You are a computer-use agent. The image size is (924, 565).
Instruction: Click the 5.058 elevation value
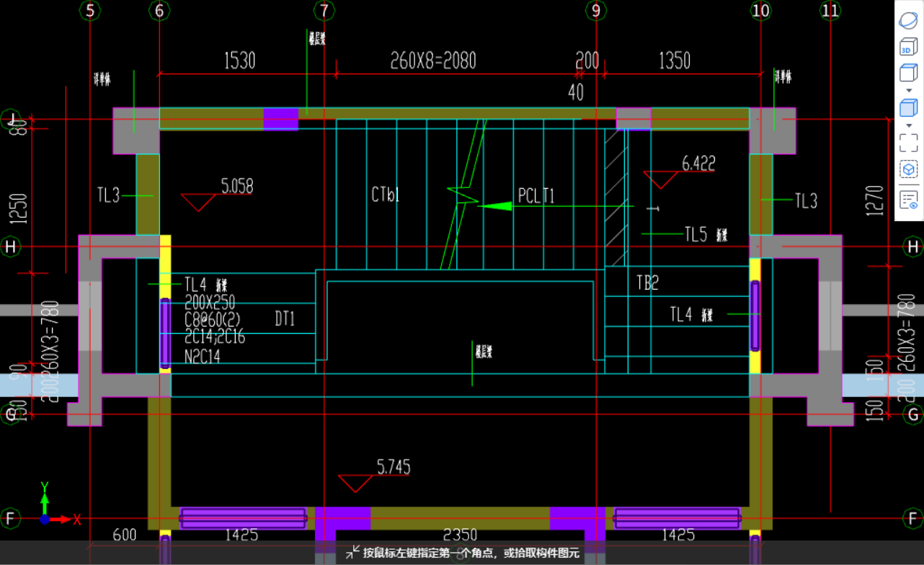[237, 187]
